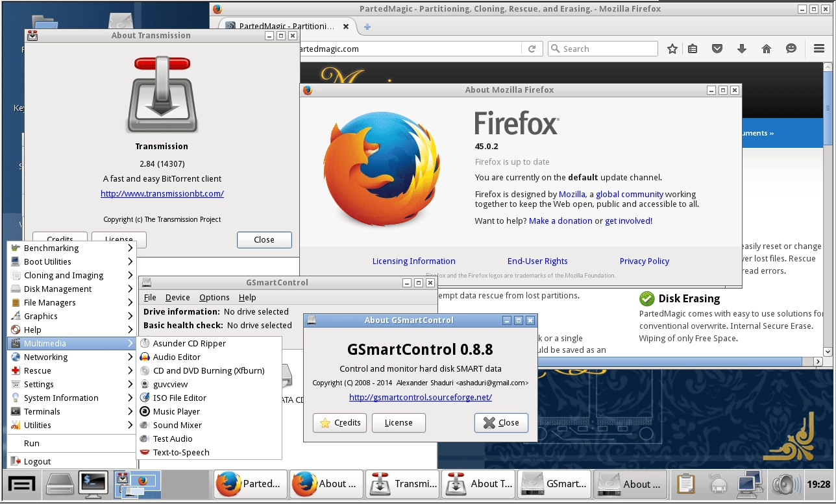
Task: Expand the Graphics submenu
Action: click(71, 316)
